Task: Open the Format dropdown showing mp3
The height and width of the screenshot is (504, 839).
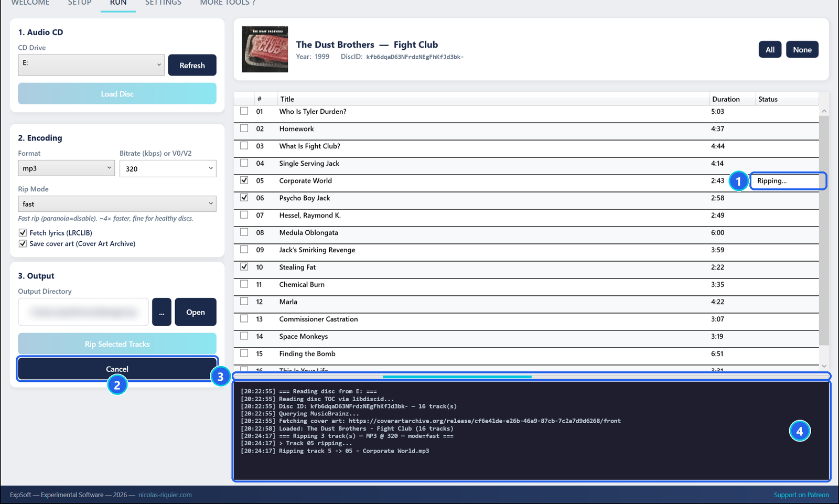Action: 66,168
